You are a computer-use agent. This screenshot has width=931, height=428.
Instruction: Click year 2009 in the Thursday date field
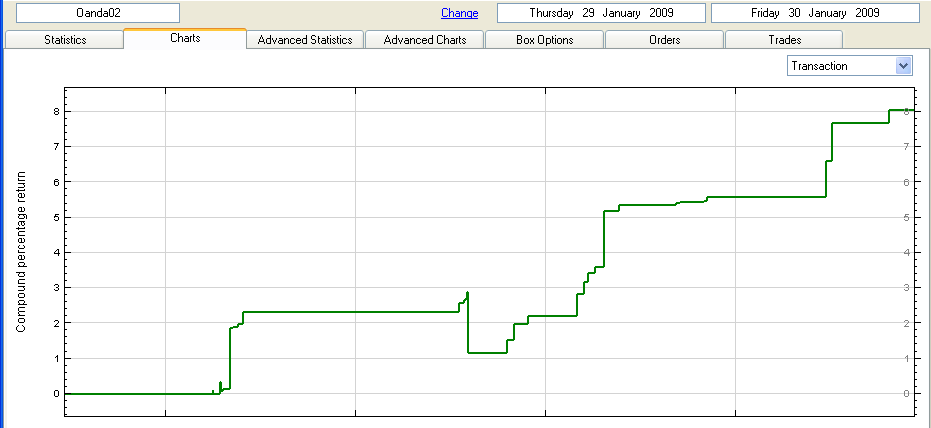click(x=661, y=13)
